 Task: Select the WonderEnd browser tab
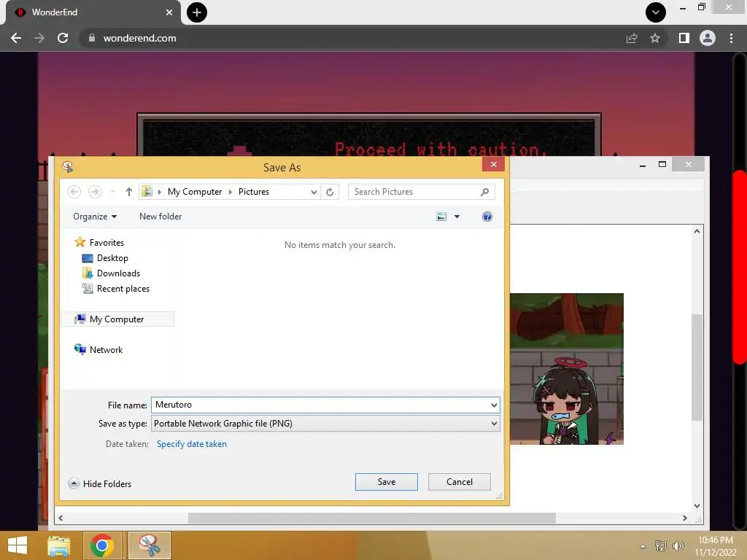tap(93, 12)
